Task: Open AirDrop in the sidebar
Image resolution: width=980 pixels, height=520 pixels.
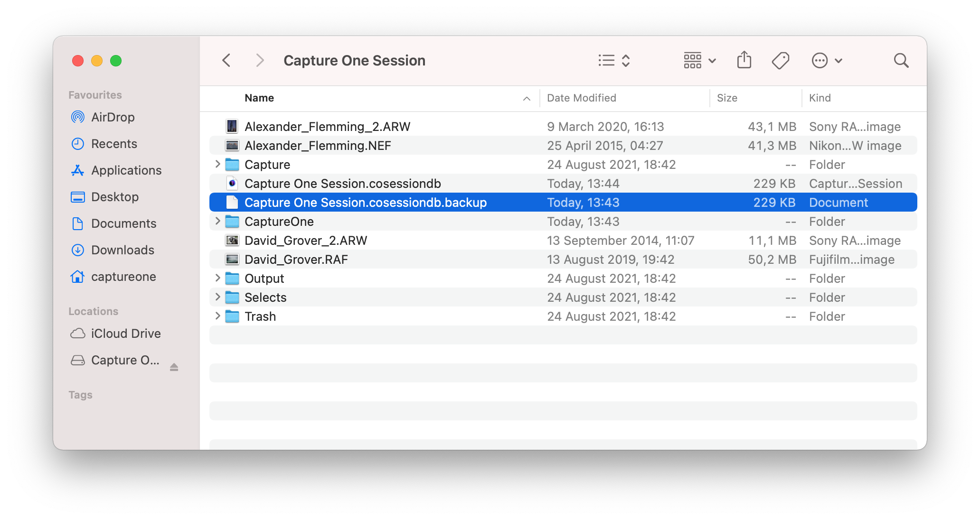Action: tap(113, 117)
